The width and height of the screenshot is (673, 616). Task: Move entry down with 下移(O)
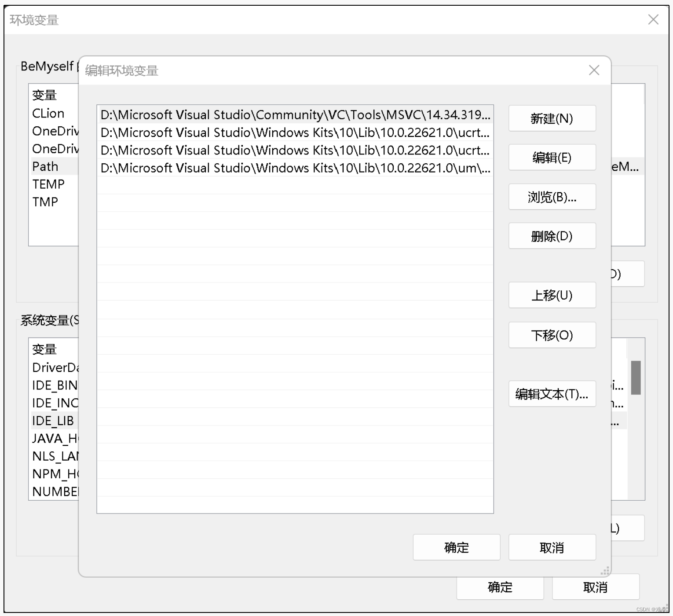pyautogui.click(x=552, y=335)
